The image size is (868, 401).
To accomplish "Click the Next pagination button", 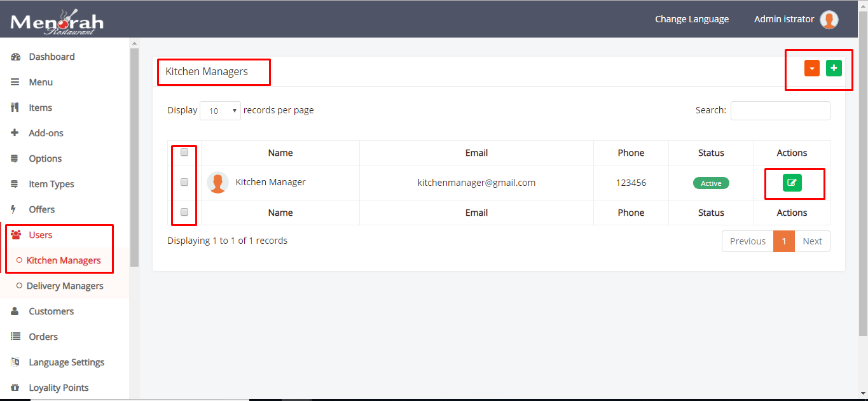I will point(812,241).
